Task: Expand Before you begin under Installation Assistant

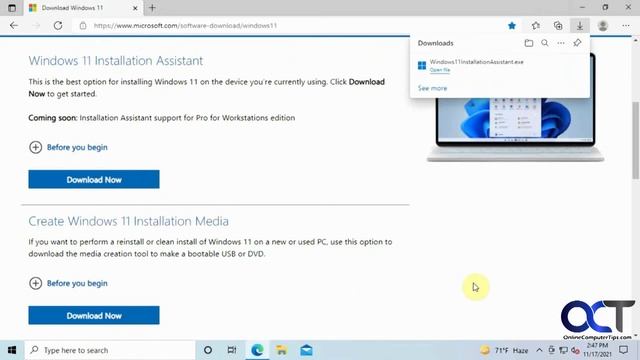Action: click(68, 147)
